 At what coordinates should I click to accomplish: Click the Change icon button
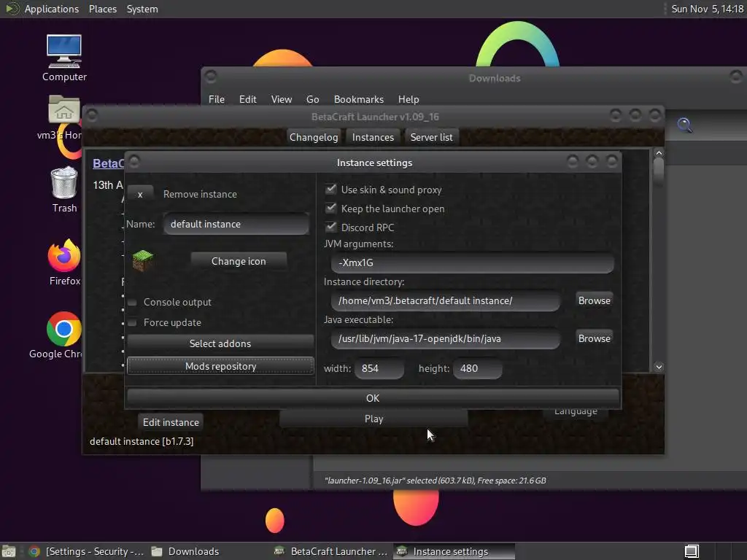pos(239,261)
